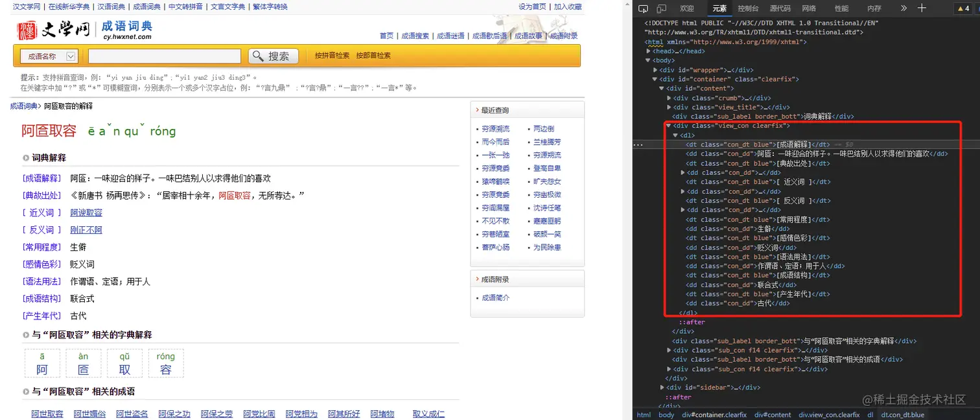This screenshot has height=420, width=980.
Task: Expand the div class="view_title" node
Action: [669, 107]
